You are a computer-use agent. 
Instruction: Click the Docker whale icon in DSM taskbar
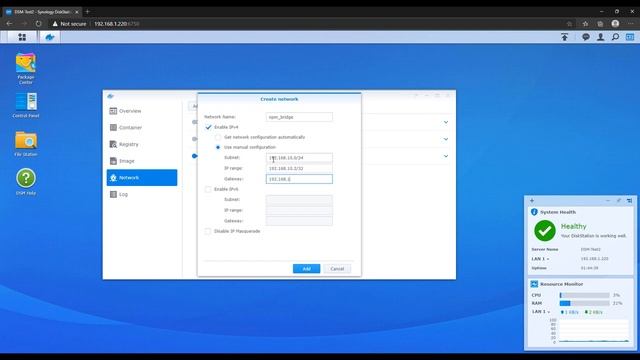pyautogui.click(x=50, y=37)
